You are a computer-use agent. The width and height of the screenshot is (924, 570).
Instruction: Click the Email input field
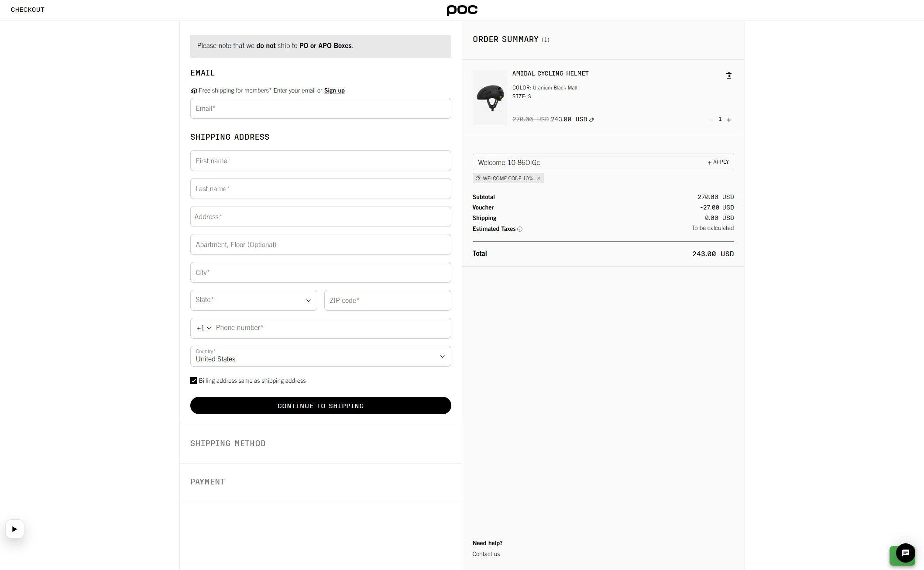point(320,108)
